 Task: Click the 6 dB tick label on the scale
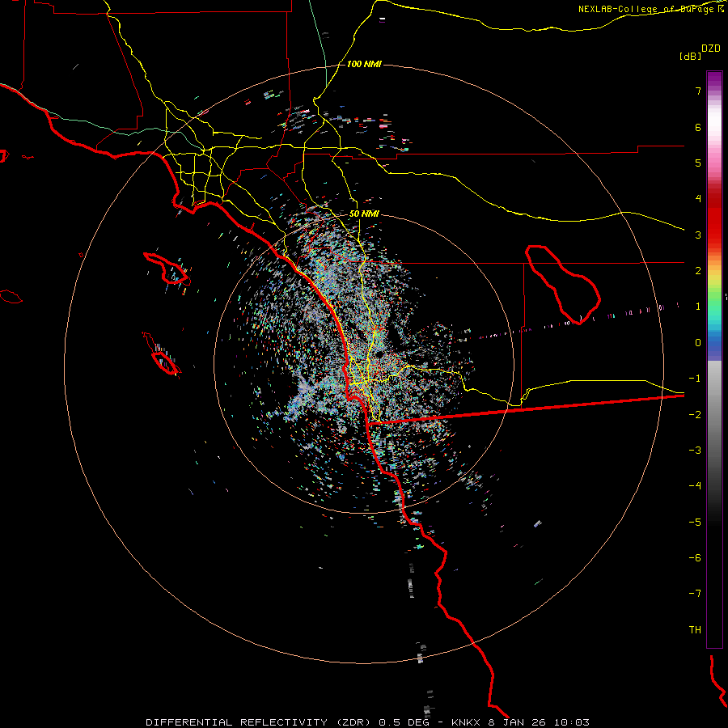point(698,127)
